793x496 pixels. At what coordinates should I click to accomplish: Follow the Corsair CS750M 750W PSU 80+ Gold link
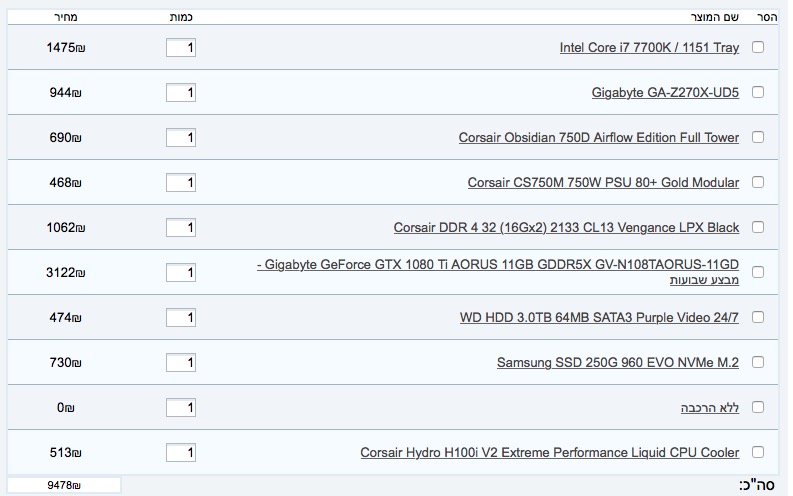click(603, 183)
